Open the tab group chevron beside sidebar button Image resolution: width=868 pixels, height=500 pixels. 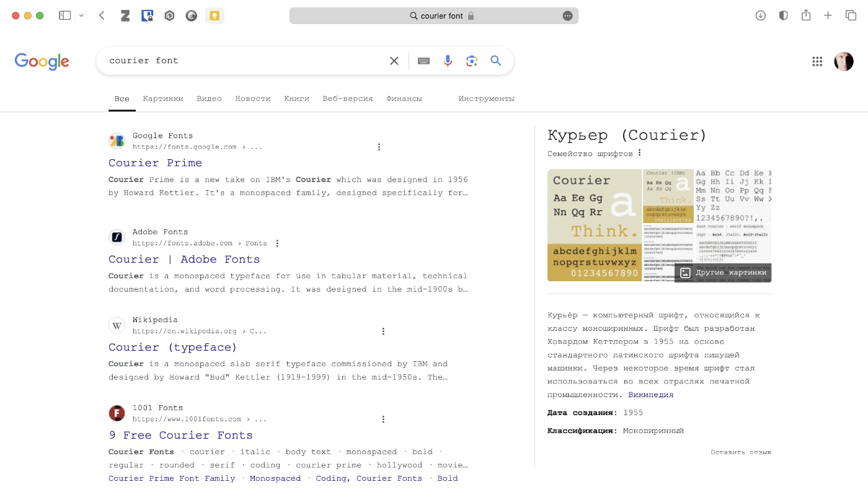81,15
